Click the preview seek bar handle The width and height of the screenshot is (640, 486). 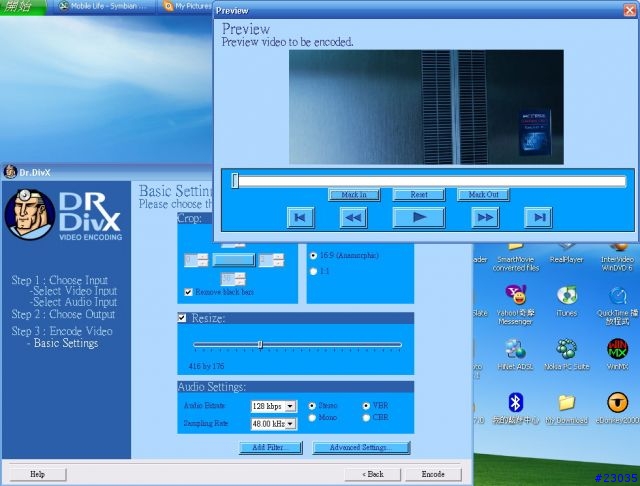click(235, 181)
